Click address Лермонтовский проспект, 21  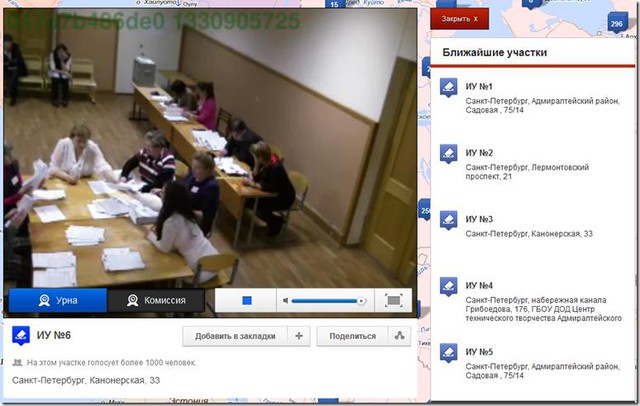[527, 172]
